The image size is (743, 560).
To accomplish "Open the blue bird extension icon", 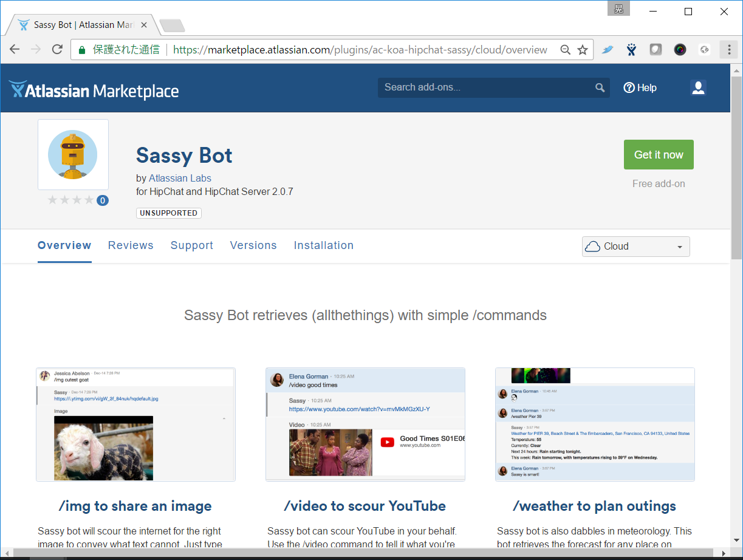I will (608, 50).
